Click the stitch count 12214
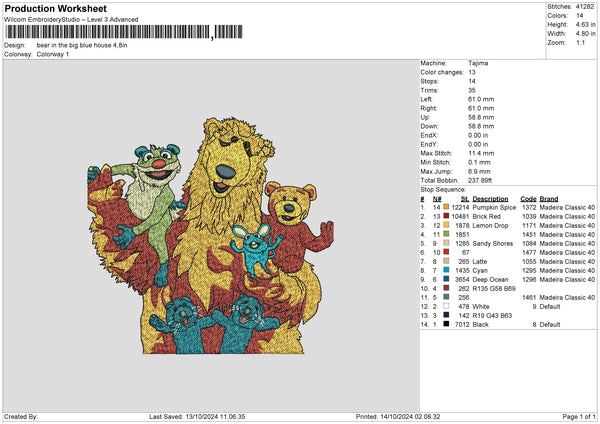This screenshot has height=424, width=600. pyautogui.click(x=460, y=207)
